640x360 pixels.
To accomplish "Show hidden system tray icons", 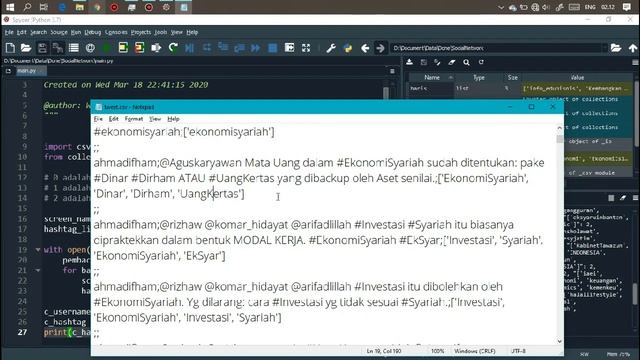I will tap(501, 7).
